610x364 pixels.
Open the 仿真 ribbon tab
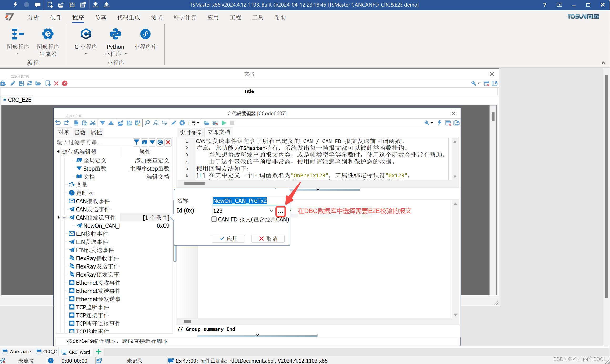(100, 17)
